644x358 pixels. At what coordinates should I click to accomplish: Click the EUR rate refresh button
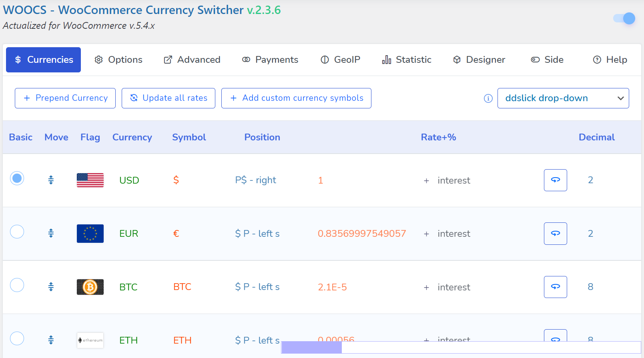point(556,234)
